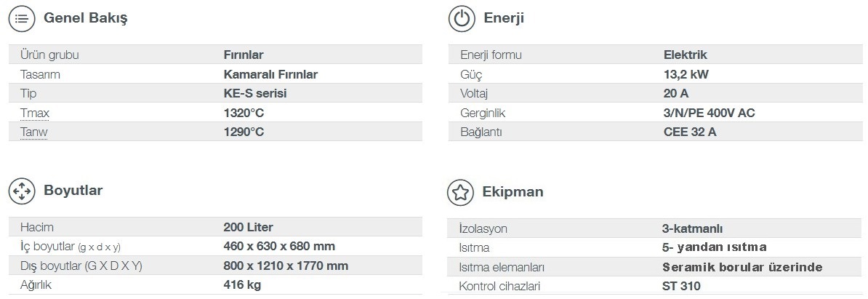Click the KE-S serisi value

(255, 94)
